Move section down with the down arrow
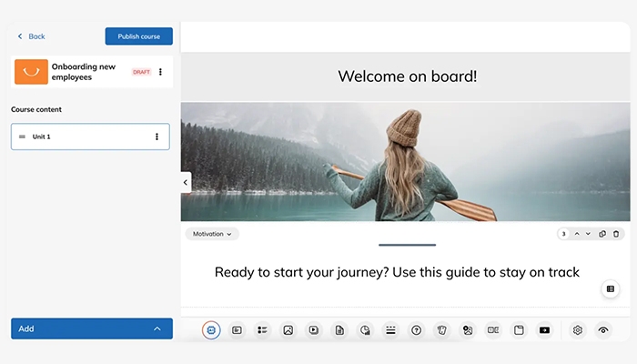This screenshot has height=364, width=637. tap(588, 234)
